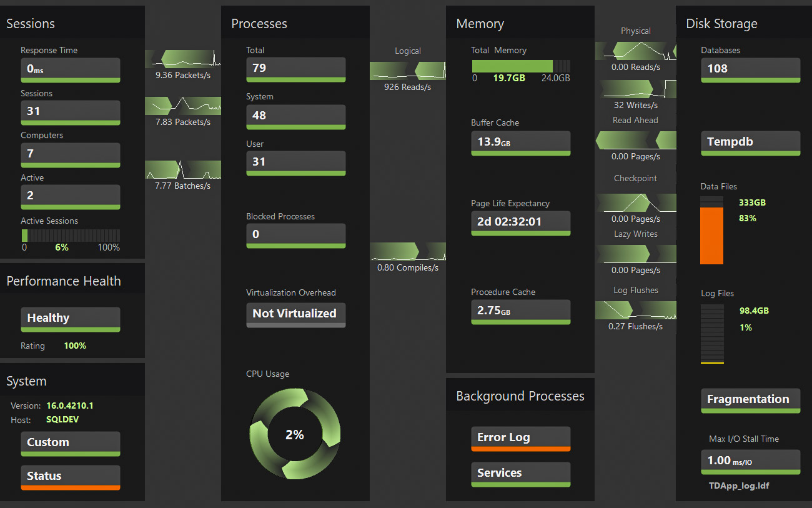Open the Tempdb details tile

(x=750, y=142)
